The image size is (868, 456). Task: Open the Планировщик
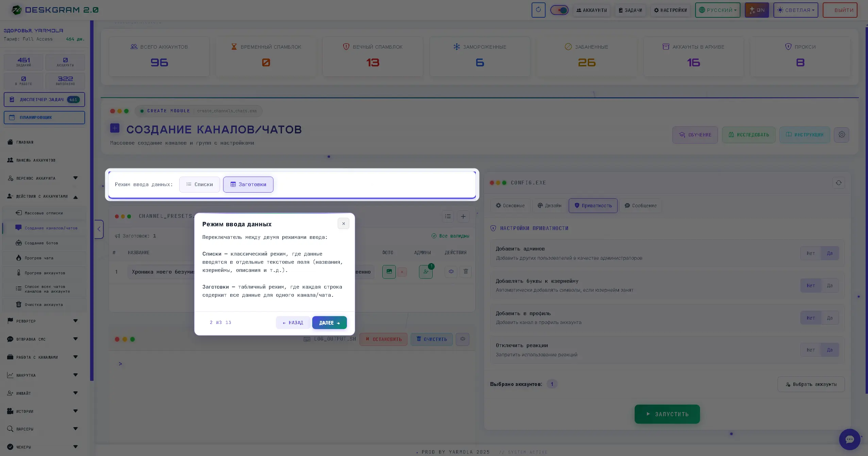(44, 117)
